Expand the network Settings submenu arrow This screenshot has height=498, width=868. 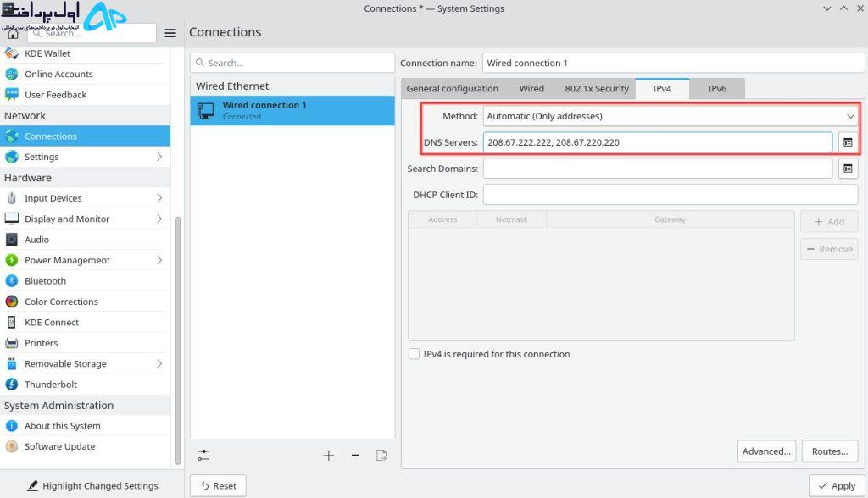(x=159, y=158)
